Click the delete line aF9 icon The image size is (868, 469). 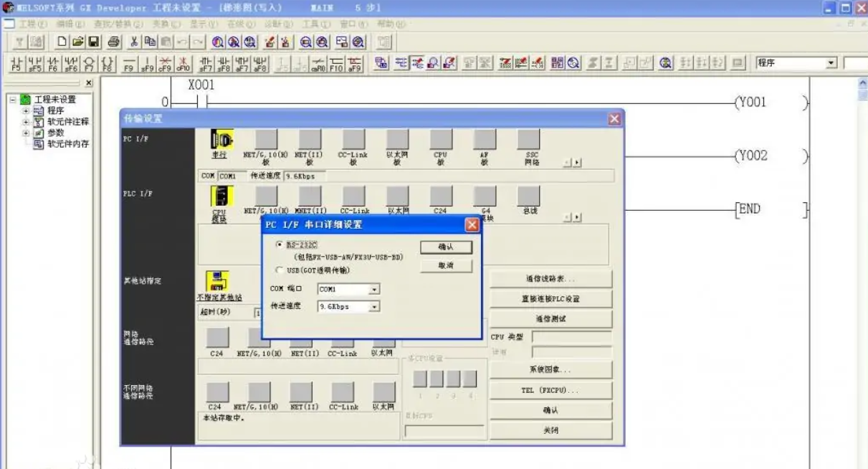tap(354, 64)
